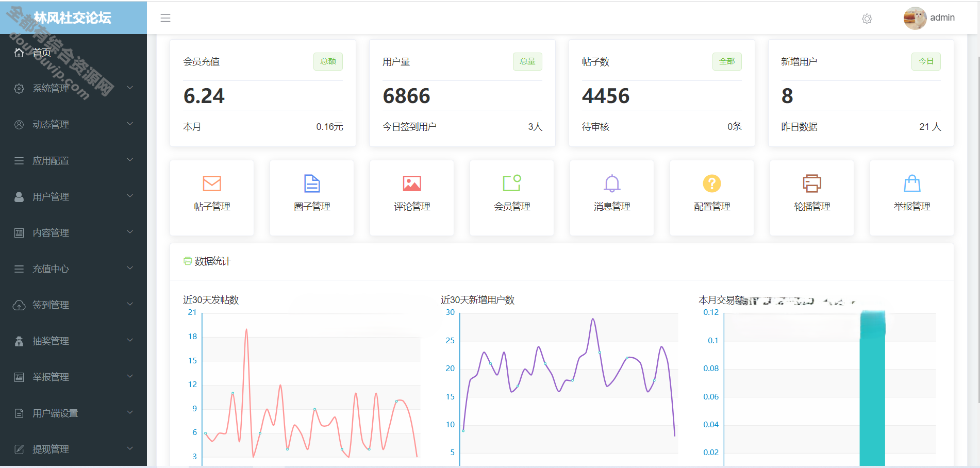Click the page vertical scrollbar
Image resolution: width=980 pixels, height=468 pixels.
(978, 229)
